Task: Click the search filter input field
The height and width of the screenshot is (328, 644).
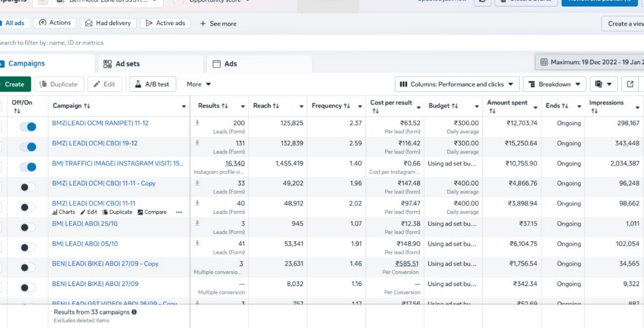Action: point(186,43)
